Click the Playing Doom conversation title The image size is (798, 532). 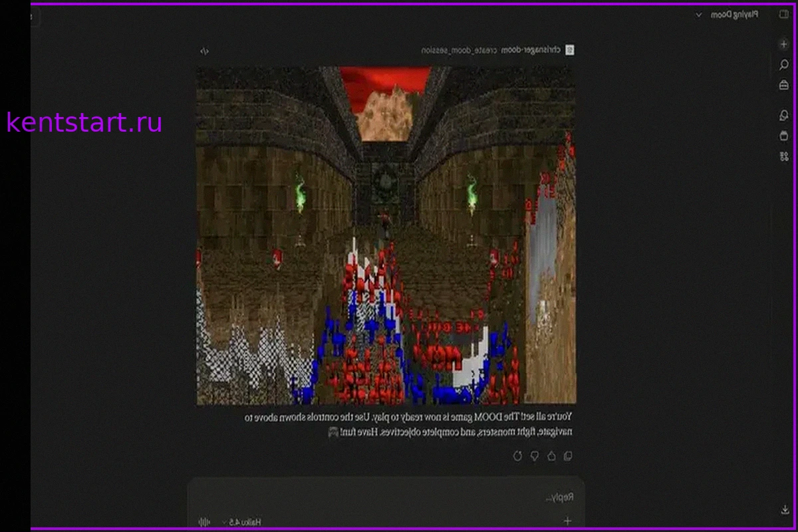coord(734,15)
